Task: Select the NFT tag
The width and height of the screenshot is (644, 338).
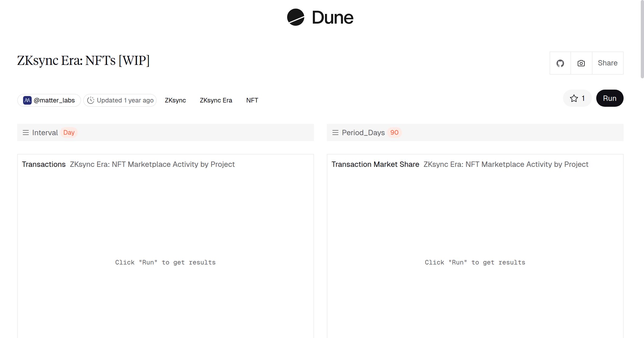Action: click(252, 100)
